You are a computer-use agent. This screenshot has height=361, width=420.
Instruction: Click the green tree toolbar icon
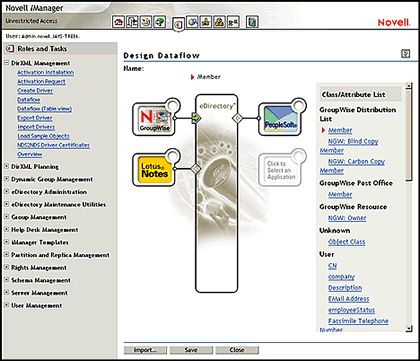[160, 22]
